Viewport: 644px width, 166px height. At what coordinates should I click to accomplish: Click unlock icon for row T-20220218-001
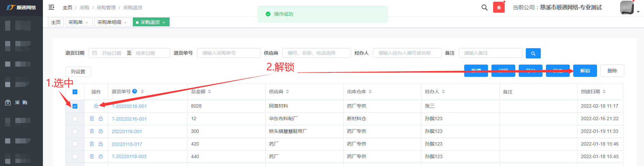point(96,106)
